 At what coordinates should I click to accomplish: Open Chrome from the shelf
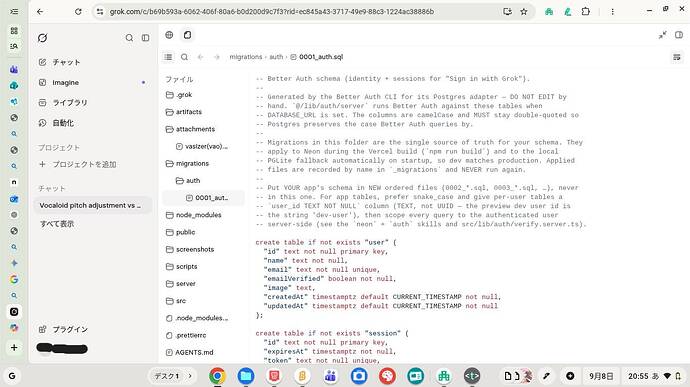click(x=217, y=376)
